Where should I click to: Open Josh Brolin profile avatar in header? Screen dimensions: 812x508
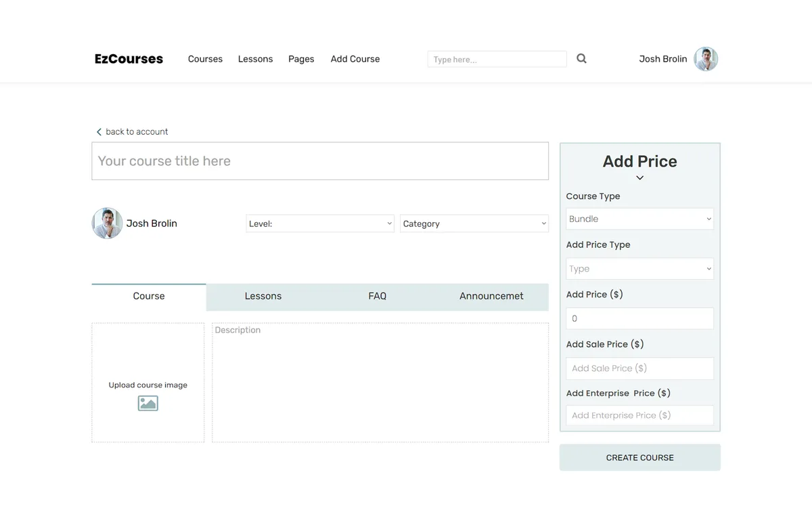coord(706,59)
